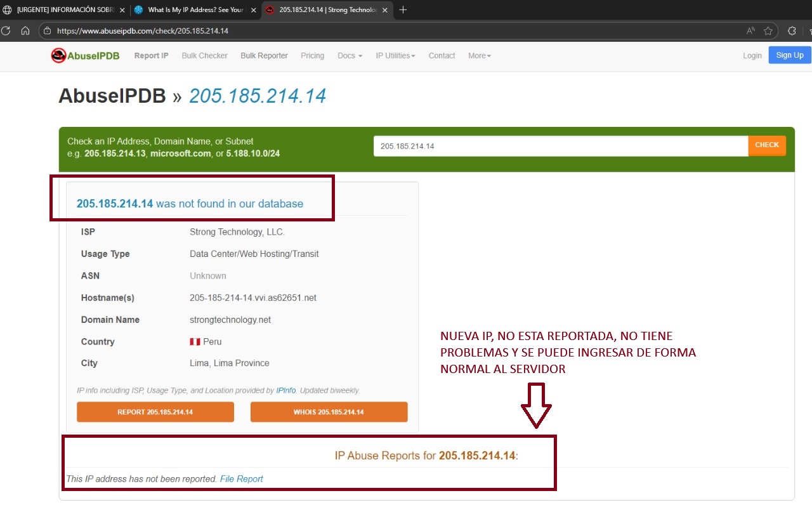Open the browser extensions icon
The height and width of the screenshot is (505, 812).
click(x=792, y=30)
